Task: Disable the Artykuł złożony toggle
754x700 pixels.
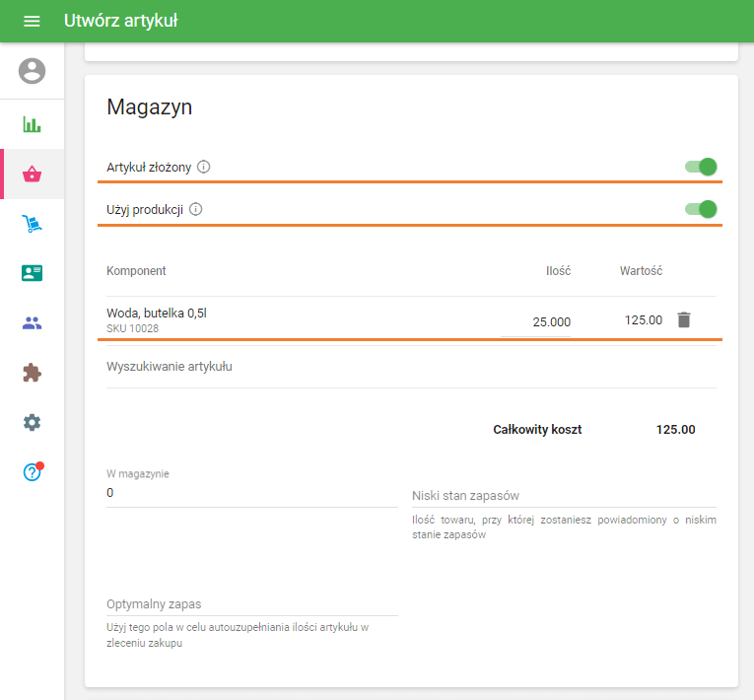Action: pyautogui.click(x=701, y=167)
